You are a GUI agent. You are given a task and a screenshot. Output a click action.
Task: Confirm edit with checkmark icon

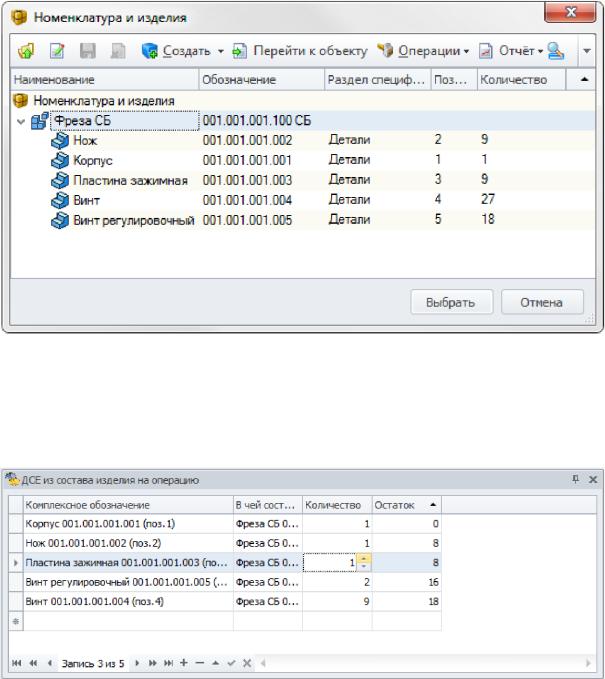click(x=231, y=663)
